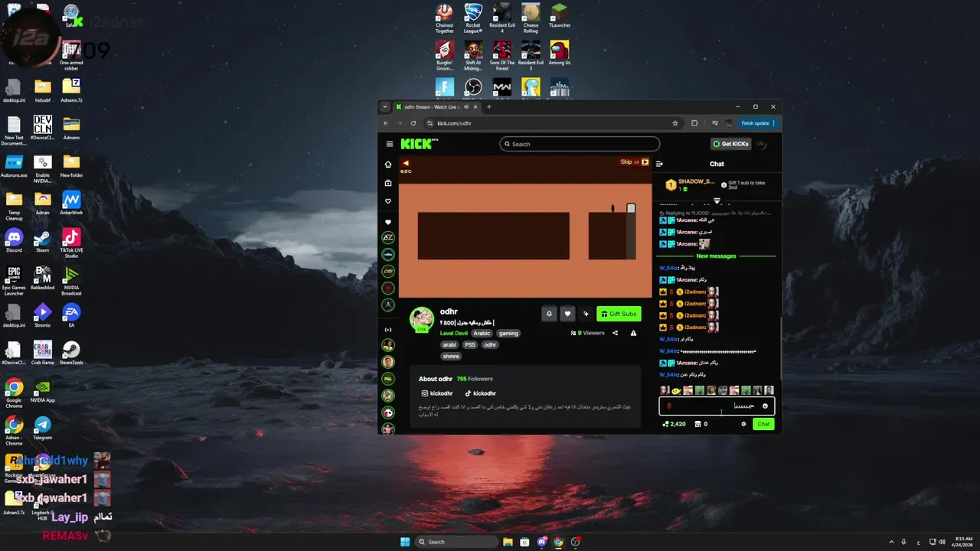
Task: Select the gaming tag
Action: (508, 334)
